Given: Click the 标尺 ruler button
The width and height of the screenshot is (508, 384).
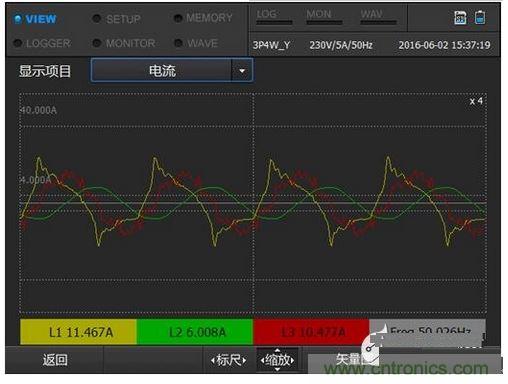Looking at the screenshot, I should click(229, 360).
